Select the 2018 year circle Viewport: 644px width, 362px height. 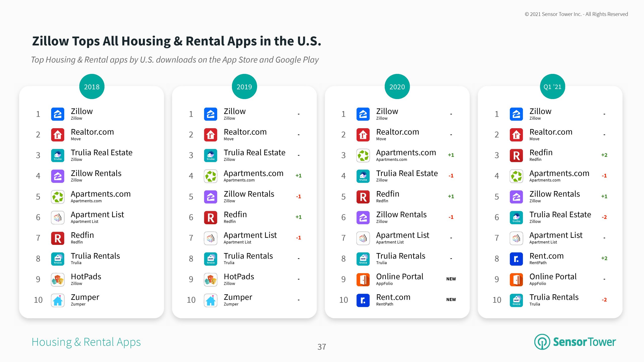point(92,87)
